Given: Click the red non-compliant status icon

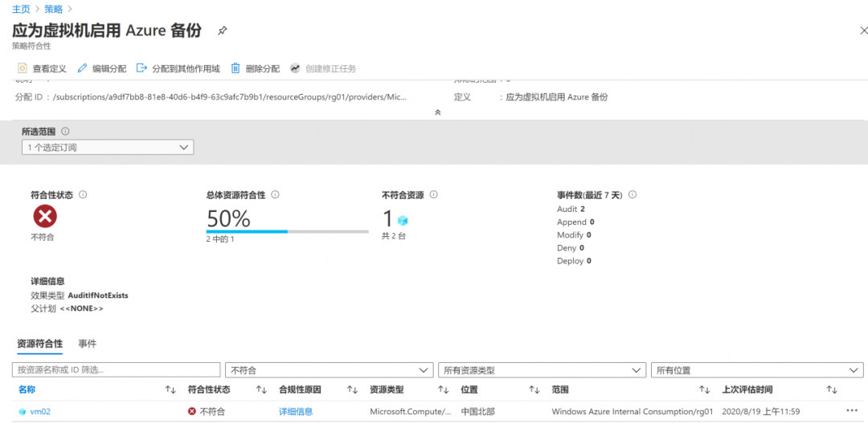Looking at the screenshot, I should tap(45, 216).
